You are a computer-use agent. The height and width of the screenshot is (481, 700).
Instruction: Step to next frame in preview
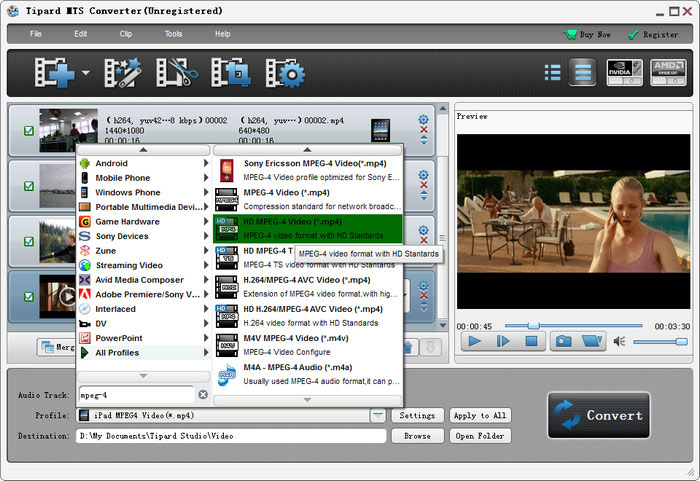click(503, 342)
